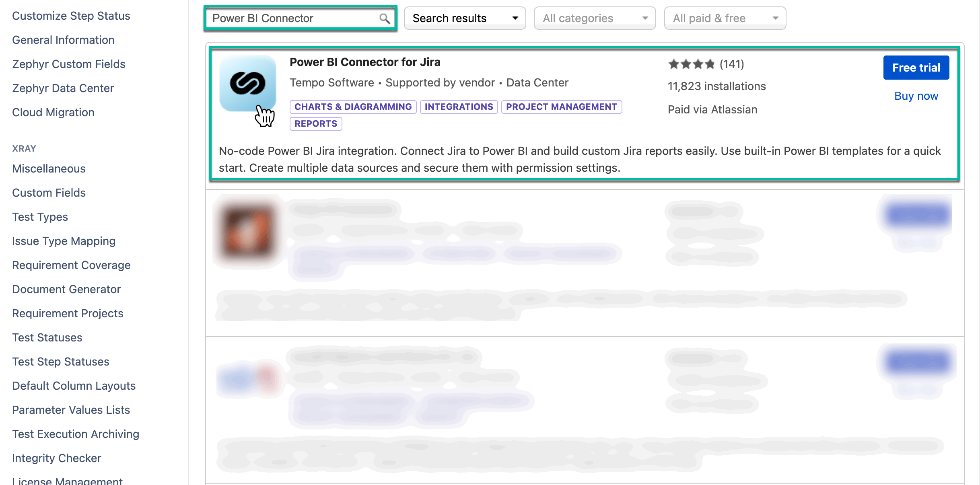This screenshot has width=980, height=485.
Task: Go to Parameter Values Lists
Action: 71,410
